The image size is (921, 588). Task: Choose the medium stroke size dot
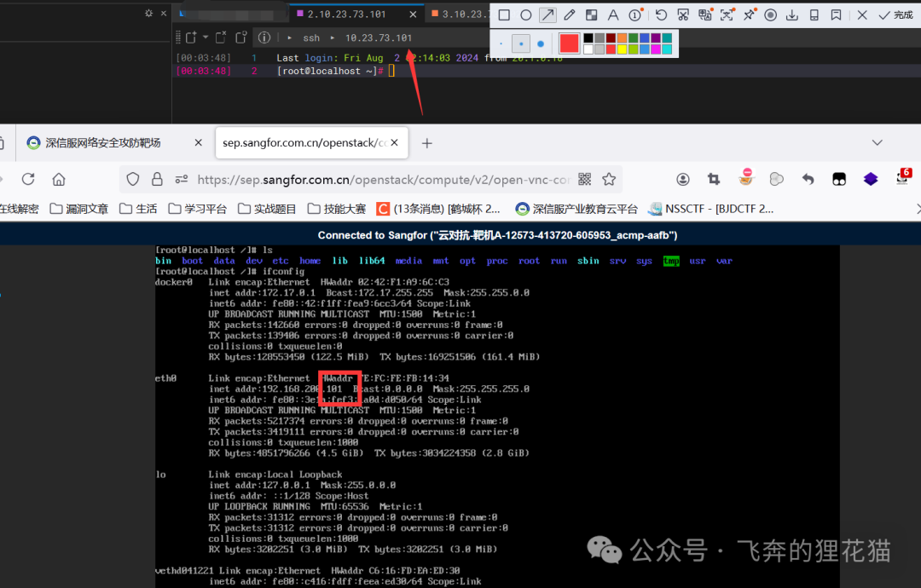(521, 43)
